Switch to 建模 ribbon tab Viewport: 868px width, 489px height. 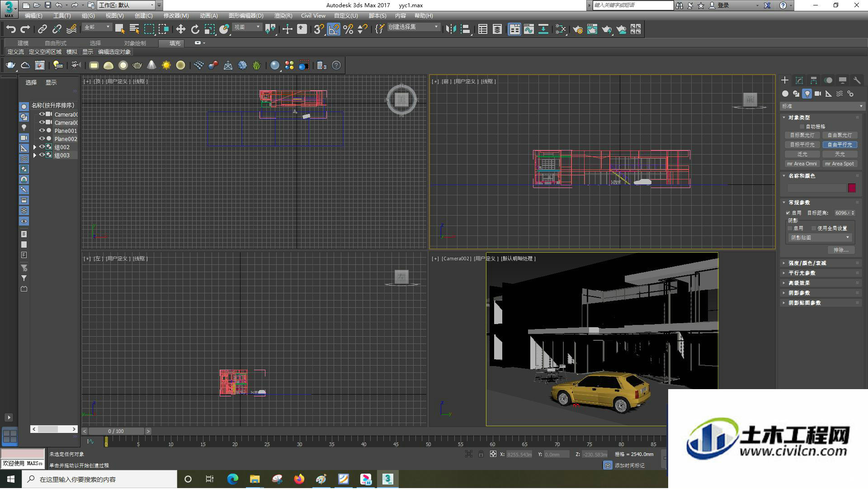pyautogui.click(x=23, y=43)
